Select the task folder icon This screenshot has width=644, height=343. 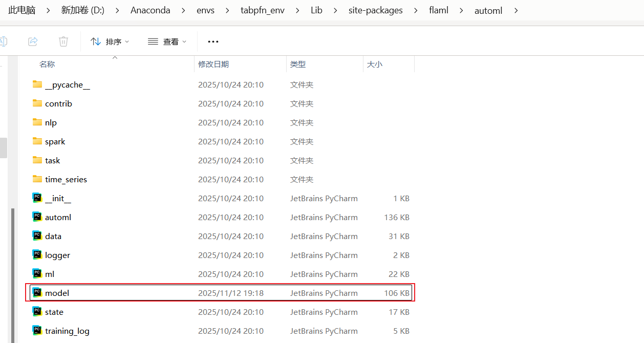[37, 160]
